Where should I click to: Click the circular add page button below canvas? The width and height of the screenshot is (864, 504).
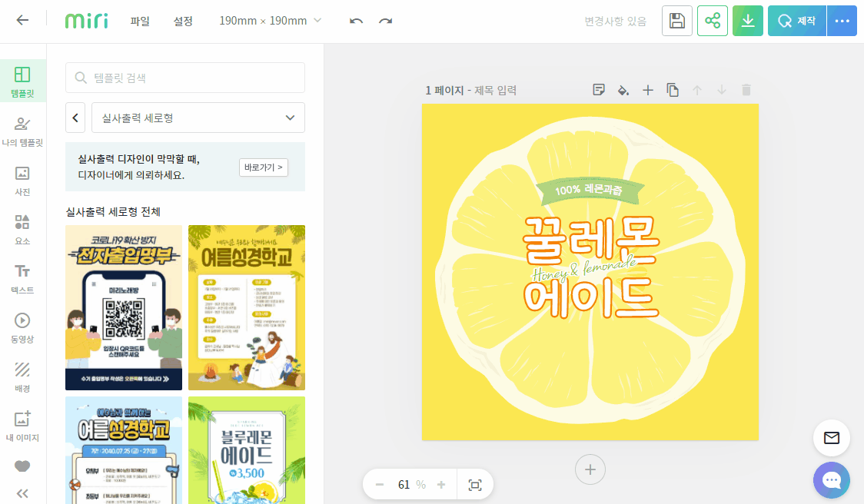coord(590,469)
